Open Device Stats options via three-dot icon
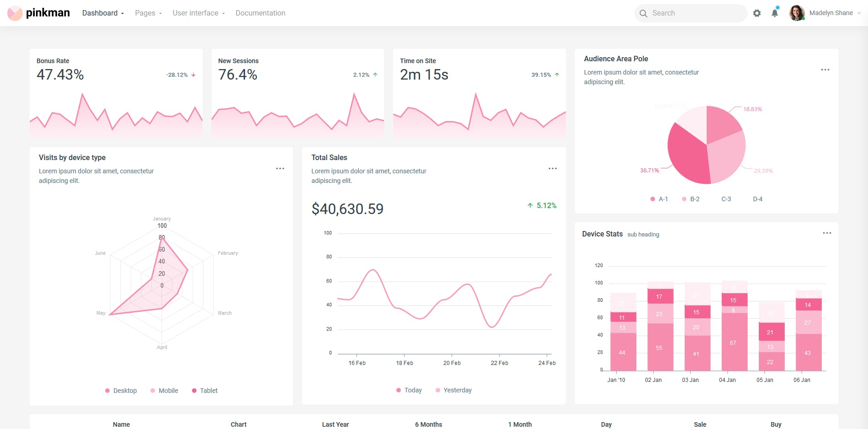Image resolution: width=868 pixels, height=429 pixels. tap(827, 233)
